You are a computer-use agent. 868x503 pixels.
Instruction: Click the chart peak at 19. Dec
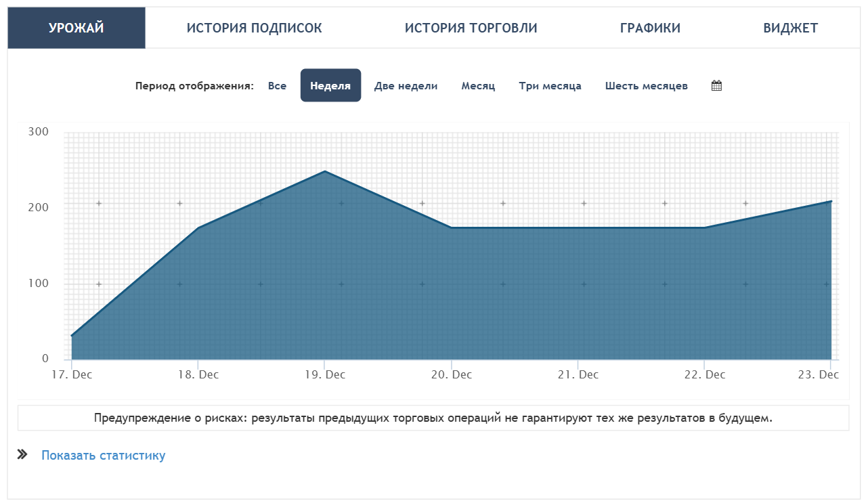point(325,171)
